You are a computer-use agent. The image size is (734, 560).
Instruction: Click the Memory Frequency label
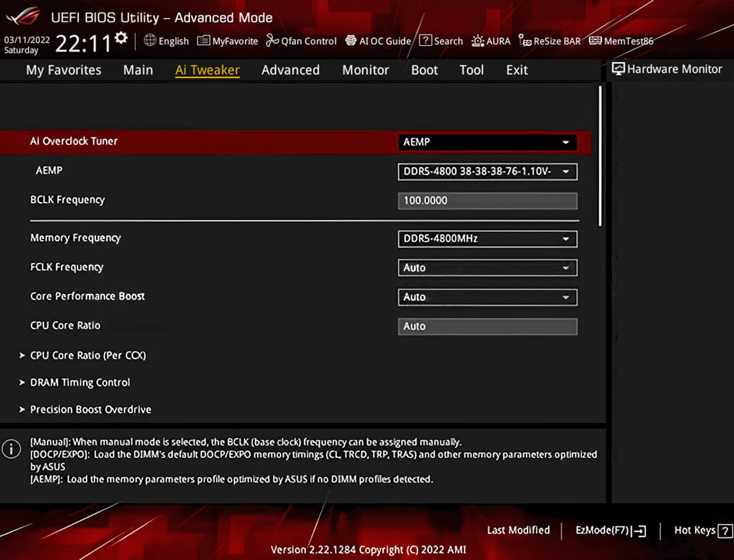75,238
